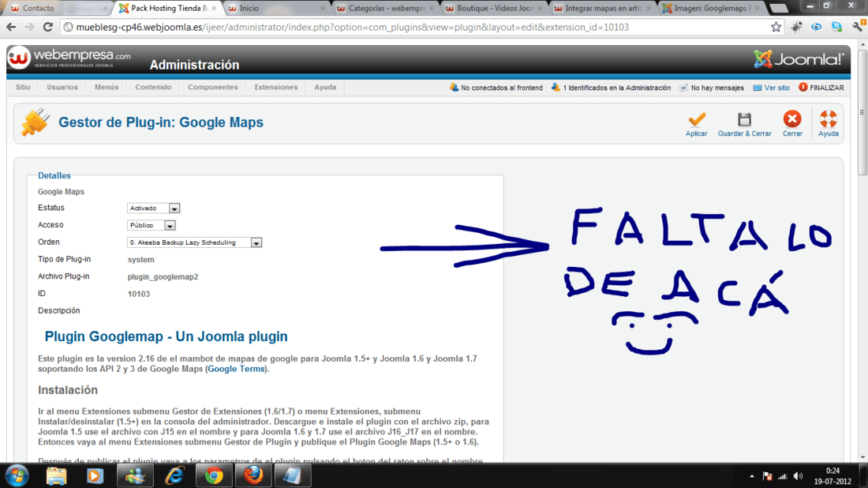Click the network icon in system tray
This screenshot has height=488, width=868.
click(x=782, y=476)
